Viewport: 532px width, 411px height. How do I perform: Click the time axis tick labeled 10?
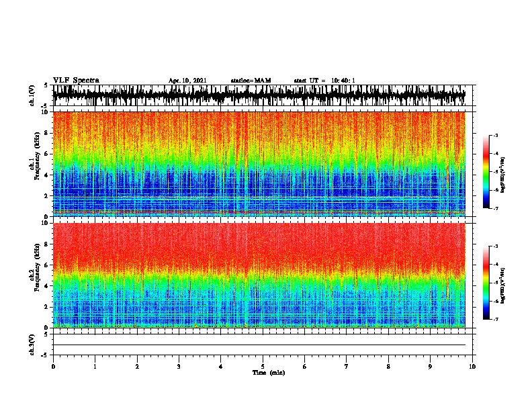click(472, 367)
